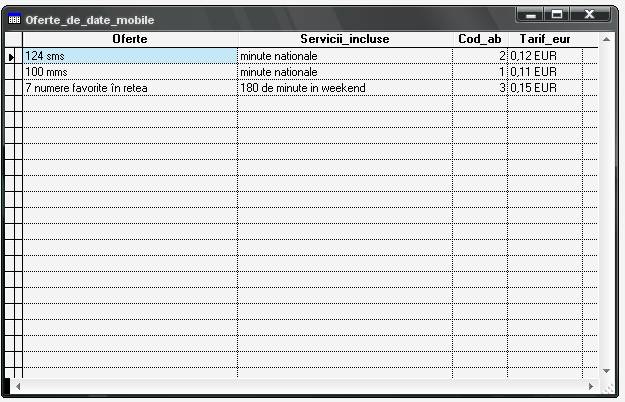The width and height of the screenshot is (625, 402).
Task: Click the vertical scrollbar up arrow
Action: 605,40
